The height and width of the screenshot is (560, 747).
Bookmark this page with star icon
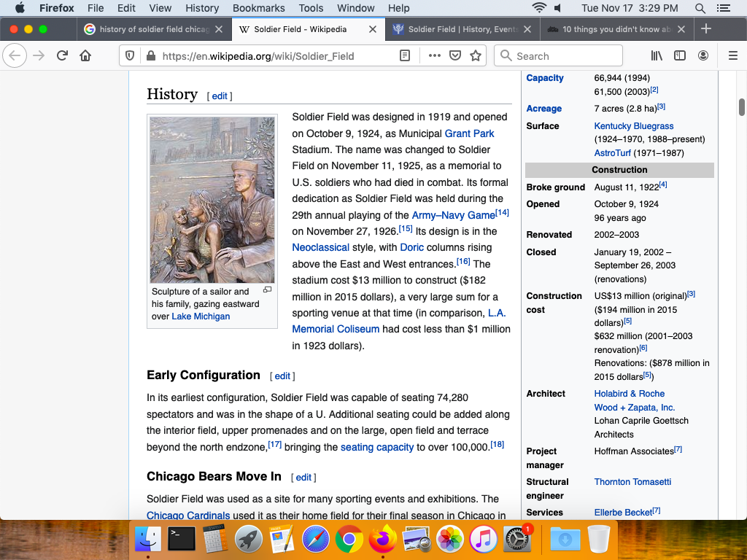coord(476,56)
